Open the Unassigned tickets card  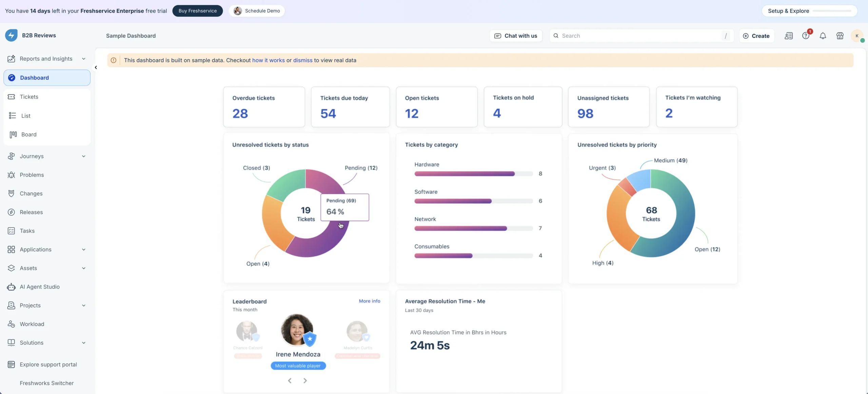[609, 107]
